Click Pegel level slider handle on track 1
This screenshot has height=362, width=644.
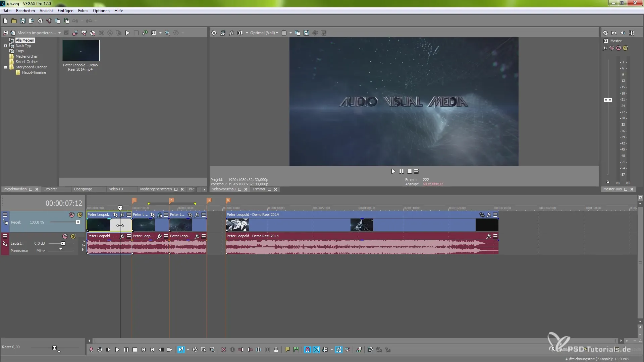pos(78,222)
